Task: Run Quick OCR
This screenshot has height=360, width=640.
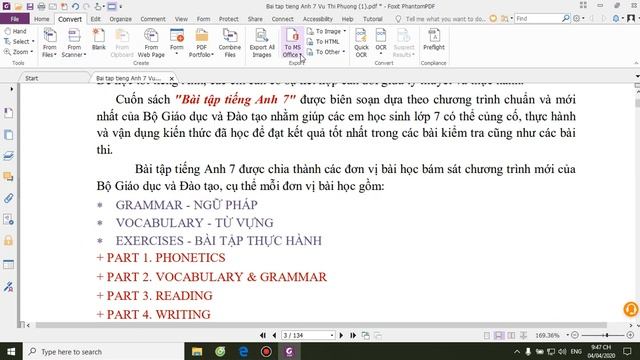Action: pyautogui.click(x=361, y=43)
